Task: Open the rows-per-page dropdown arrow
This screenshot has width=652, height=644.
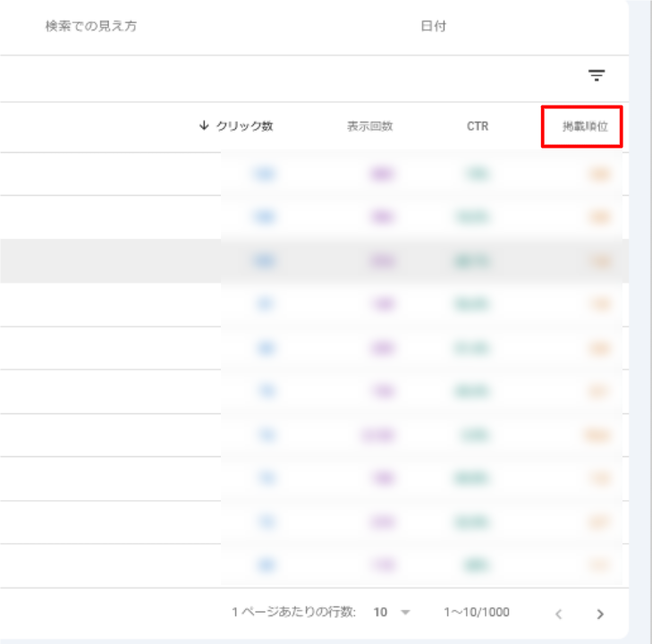Action: point(405,613)
